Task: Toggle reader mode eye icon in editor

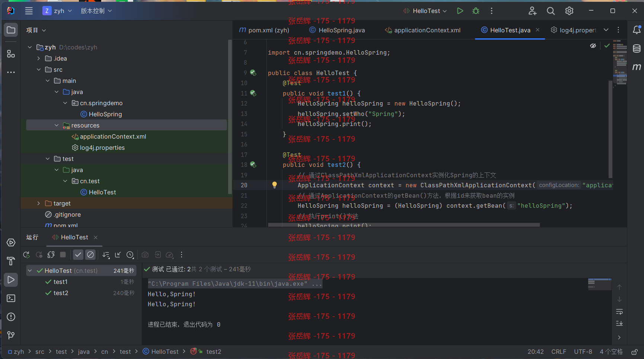Action: coord(593,46)
